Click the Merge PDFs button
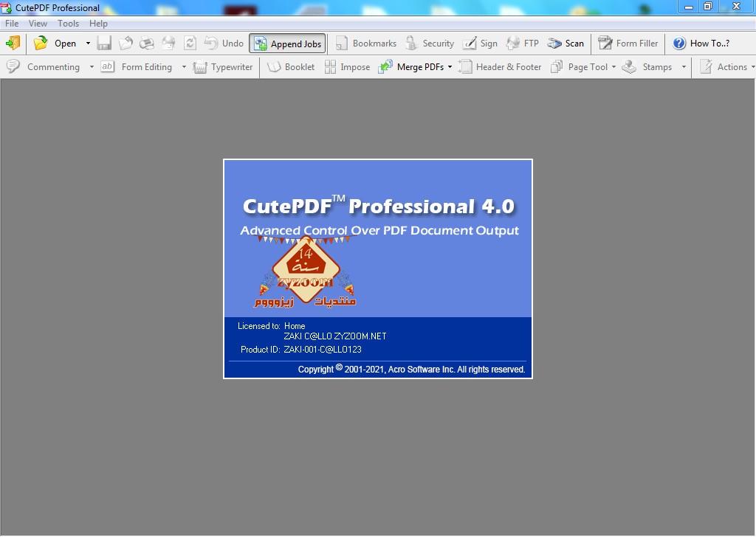 tap(411, 67)
